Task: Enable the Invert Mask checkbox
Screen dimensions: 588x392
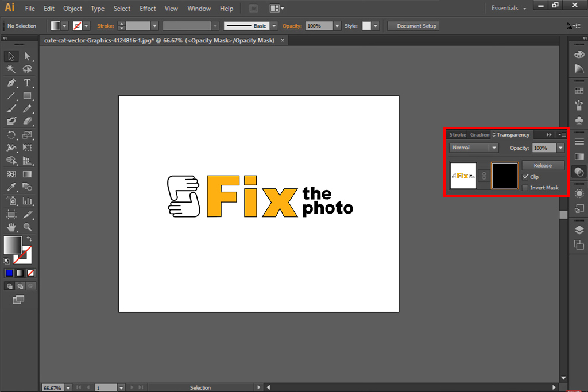Action: point(525,188)
